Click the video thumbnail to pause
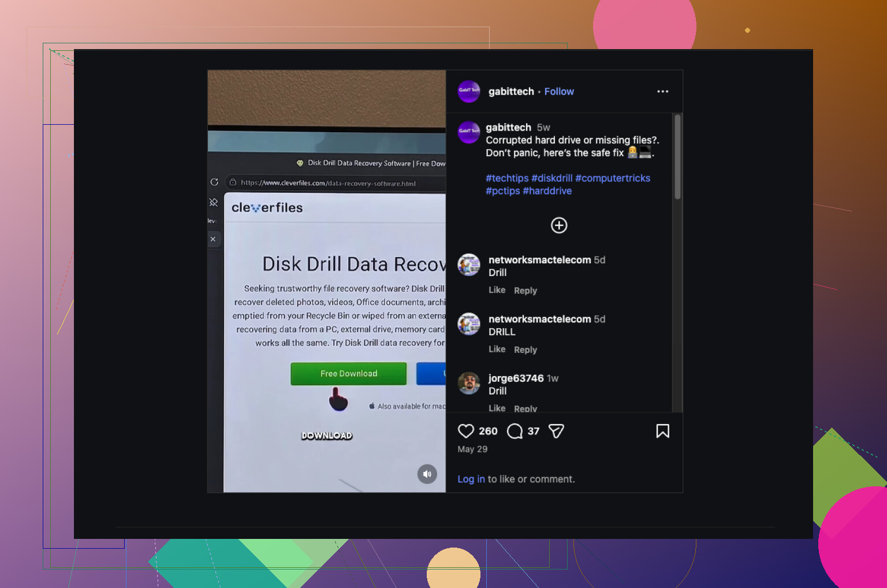887x588 pixels. pos(327,281)
